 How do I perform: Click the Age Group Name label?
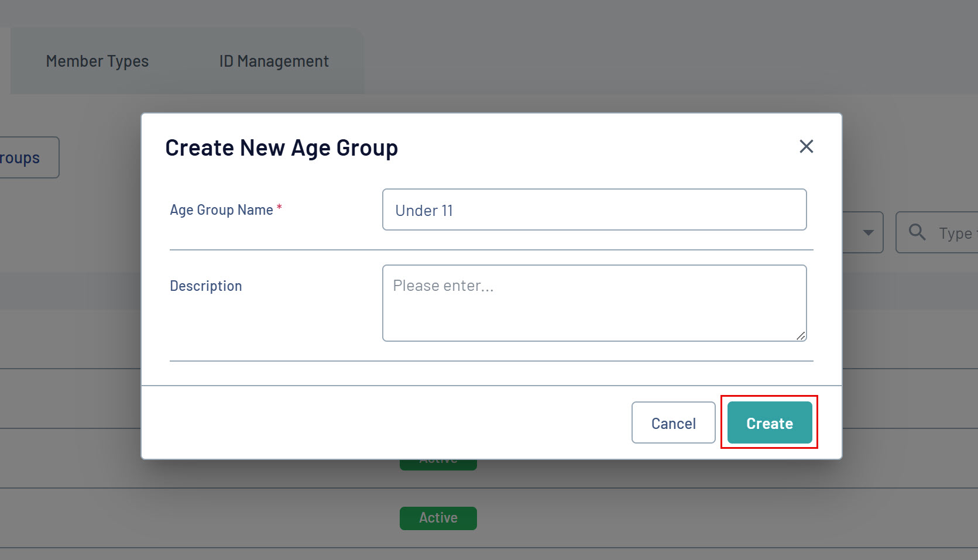click(221, 210)
